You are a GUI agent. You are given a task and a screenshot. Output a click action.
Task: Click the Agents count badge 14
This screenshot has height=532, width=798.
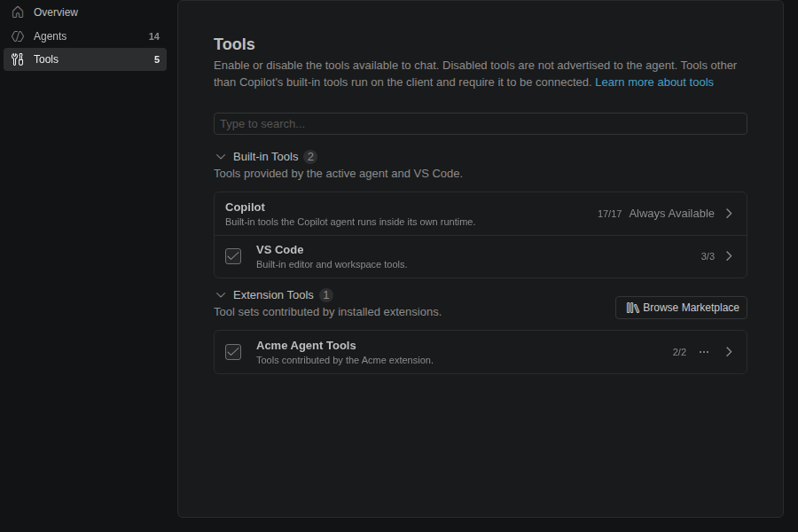tap(153, 36)
